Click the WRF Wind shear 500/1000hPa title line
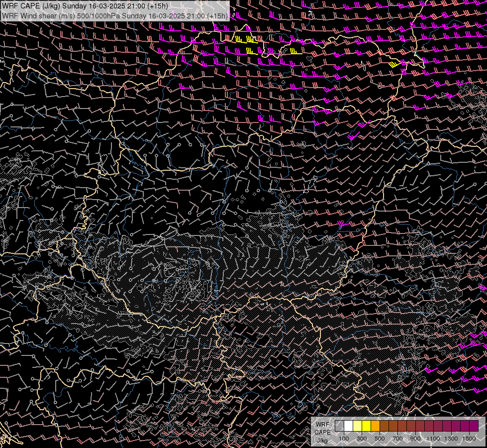 [x=114, y=16]
